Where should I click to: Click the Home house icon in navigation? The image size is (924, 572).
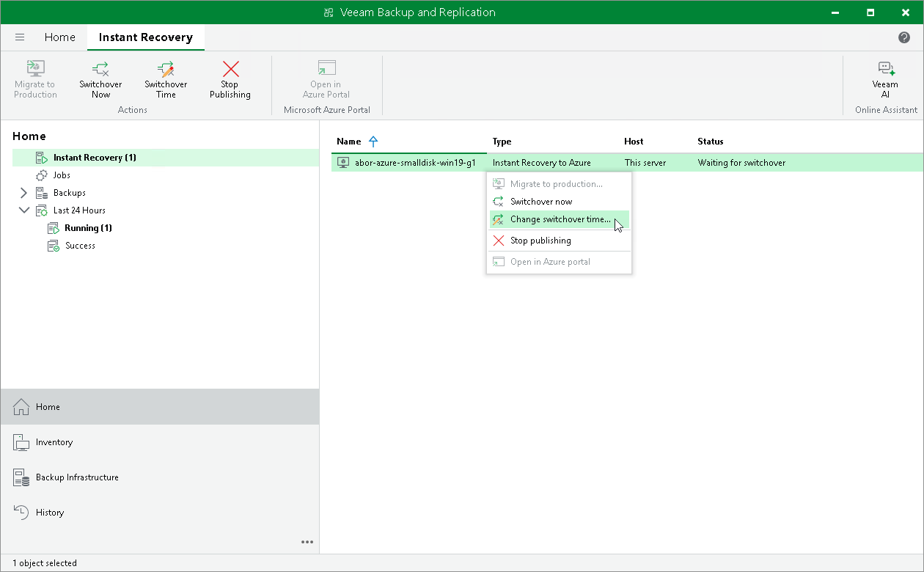[x=21, y=407]
